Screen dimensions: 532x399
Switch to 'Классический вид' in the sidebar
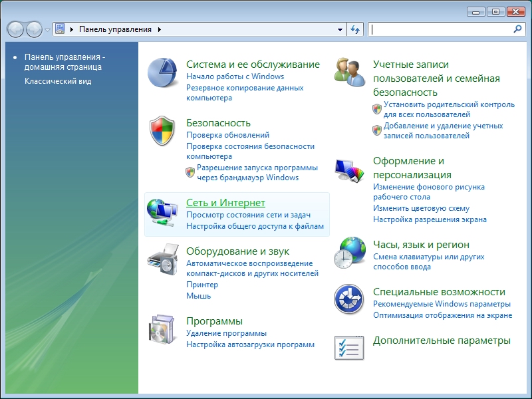click(58, 81)
